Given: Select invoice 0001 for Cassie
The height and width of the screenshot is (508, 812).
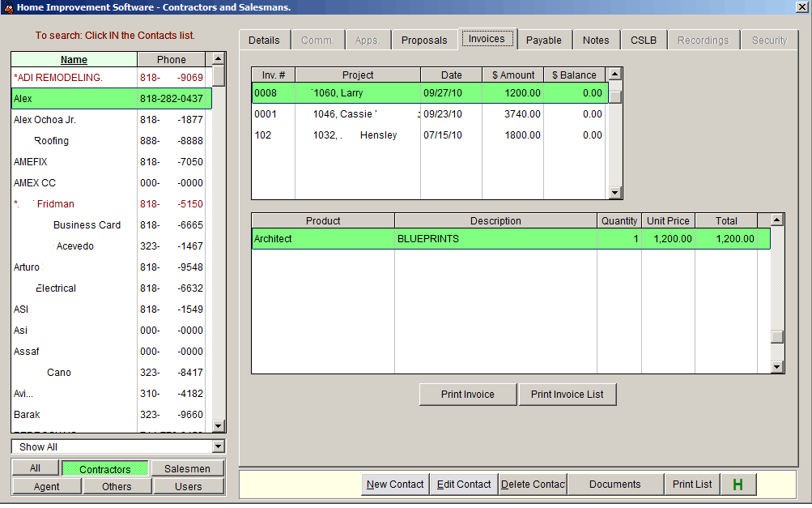Looking at the screenshot, I should click(429, 114).
